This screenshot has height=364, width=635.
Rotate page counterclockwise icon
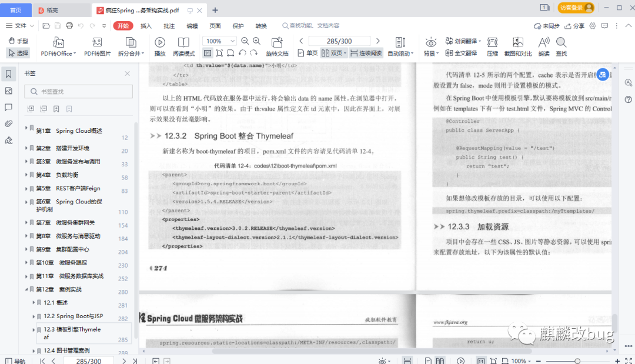[242, 53]
